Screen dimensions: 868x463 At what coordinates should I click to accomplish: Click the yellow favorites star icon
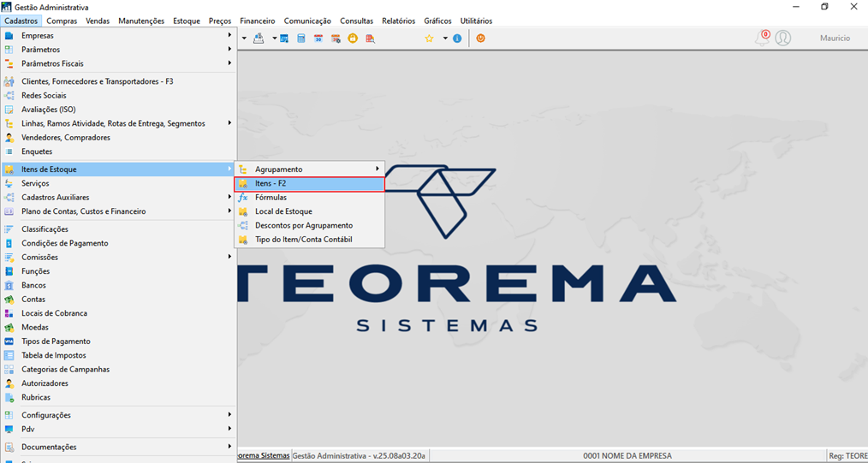click(429, 39)
